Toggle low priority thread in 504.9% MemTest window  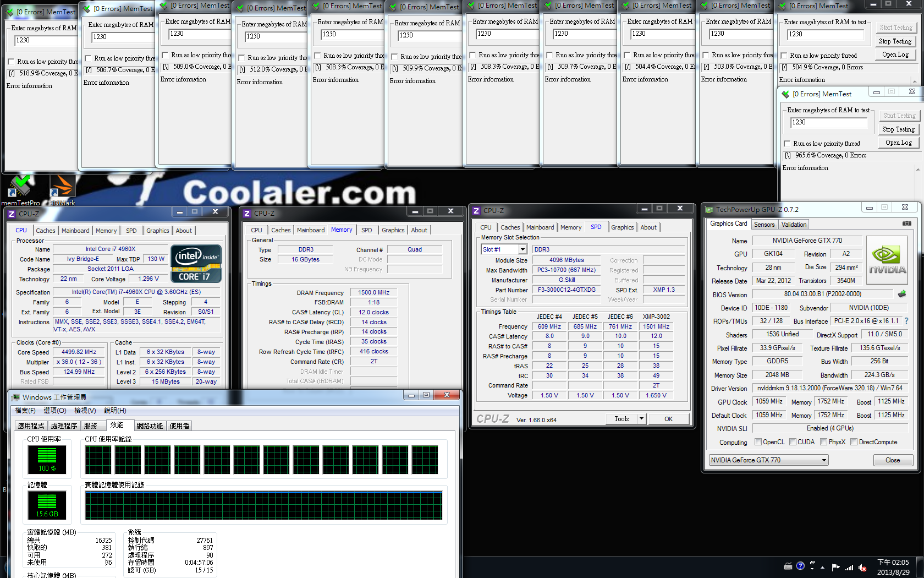784,56
